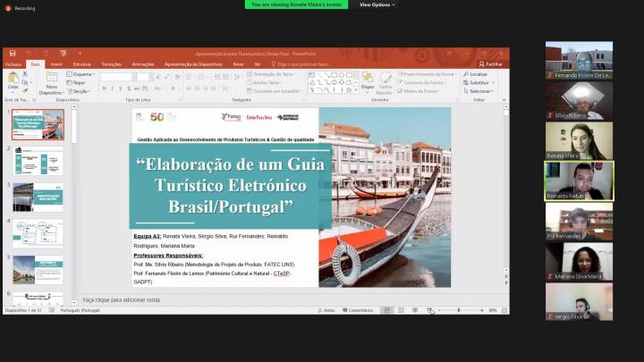The image size is (644, 362).
Task: Open the Ficheiro menu
Action: (13, 64)
